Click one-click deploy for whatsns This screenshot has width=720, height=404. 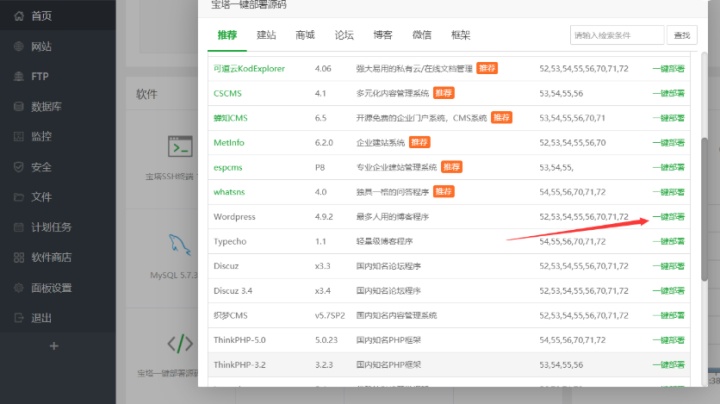669,192
